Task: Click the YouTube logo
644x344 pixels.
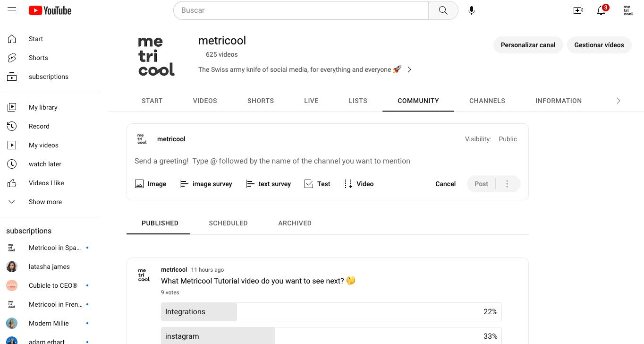Action: (50, 10)
